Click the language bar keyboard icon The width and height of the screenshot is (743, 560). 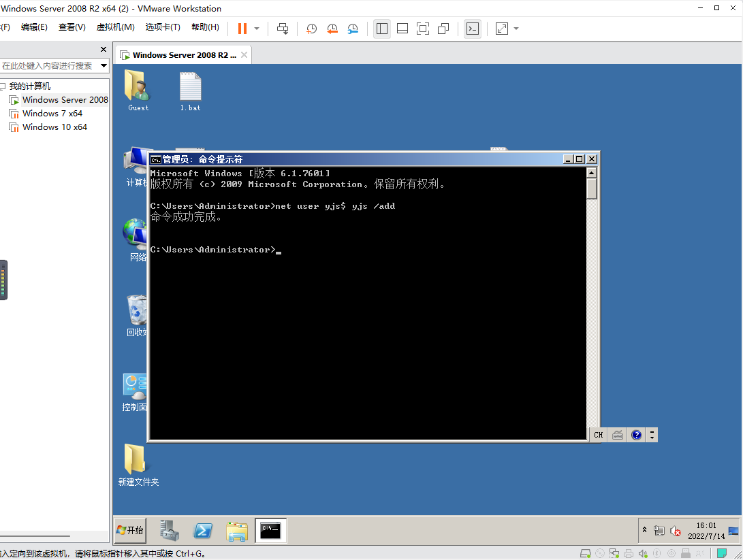[618, 435]
